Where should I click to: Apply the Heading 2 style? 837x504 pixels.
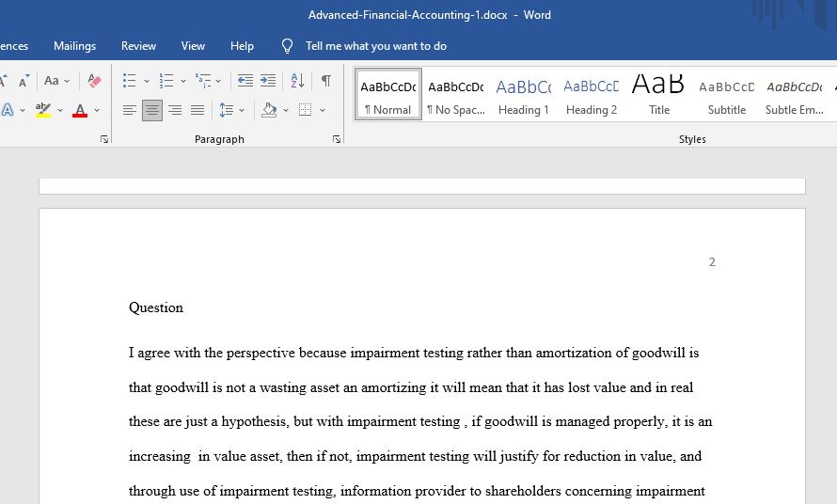[x=592, y=94]
